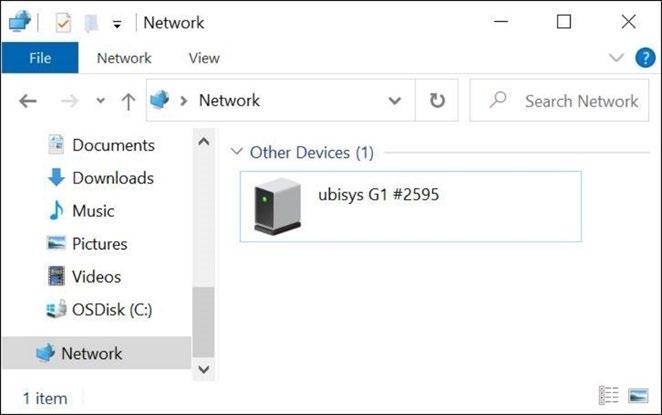Collapse the Other Devices group

point(237,152)
